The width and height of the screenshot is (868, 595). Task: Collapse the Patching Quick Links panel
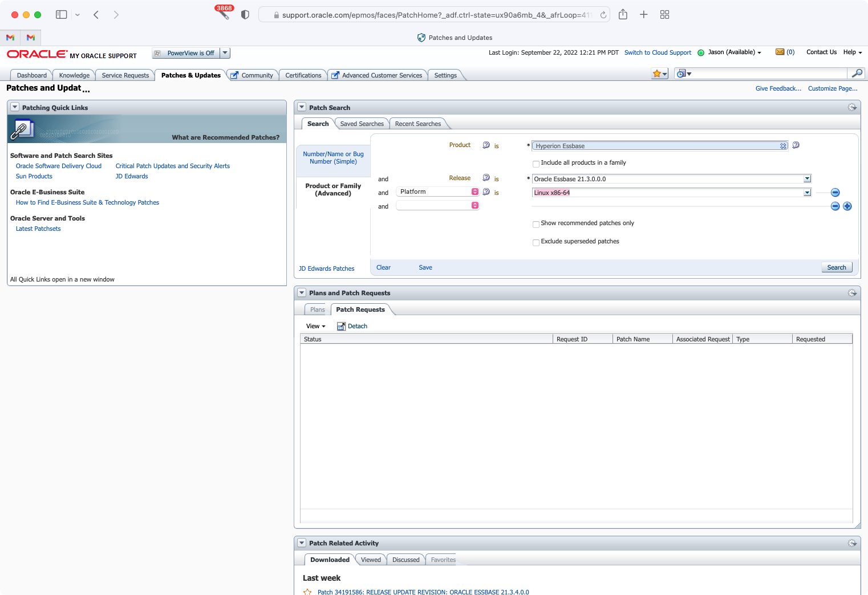[x=15, y=107]
